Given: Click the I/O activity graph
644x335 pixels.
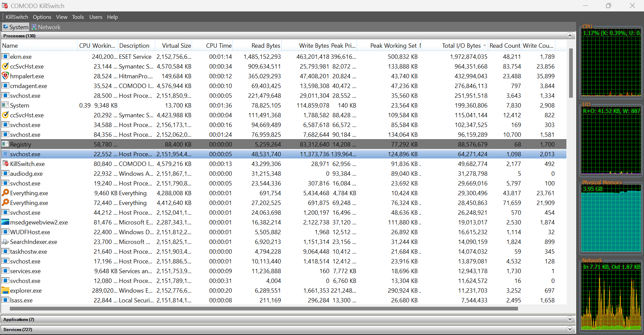Looking at the screenshot, I should click(611, 140).
